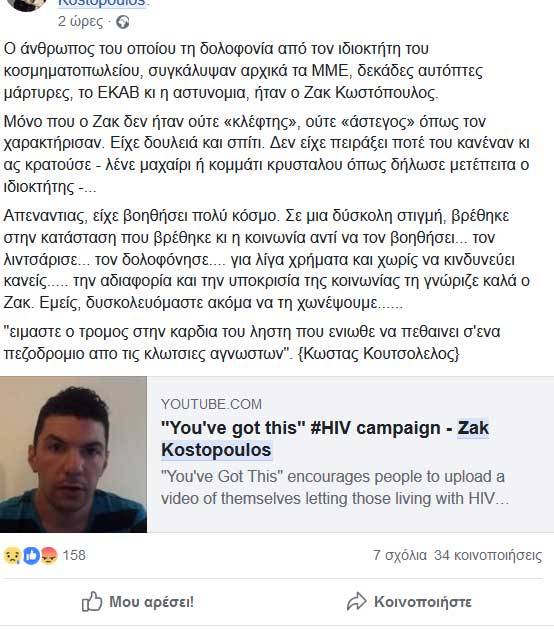Image resolution: width=554 pixels, height=630 pixels.
Task: Click the first paragraph starting 'Ο άνθρωπος'
Action: [243, 71]
